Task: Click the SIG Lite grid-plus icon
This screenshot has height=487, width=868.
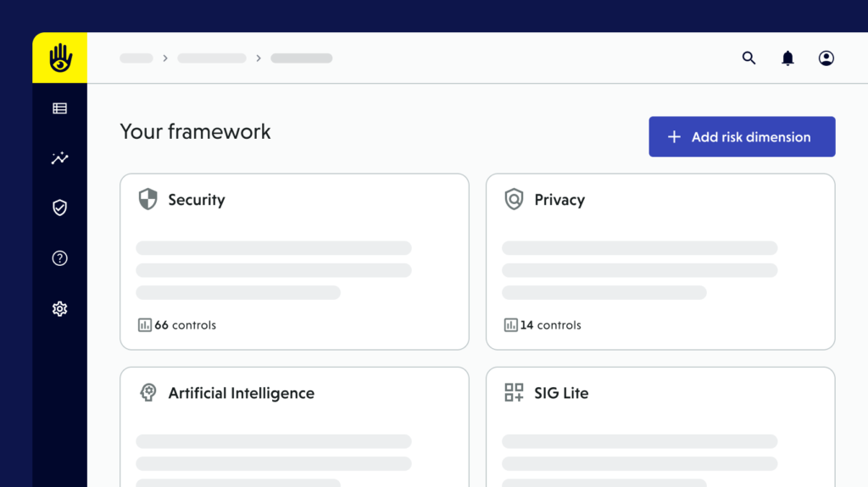Action: pyautogui.click(x=514, y=392)
